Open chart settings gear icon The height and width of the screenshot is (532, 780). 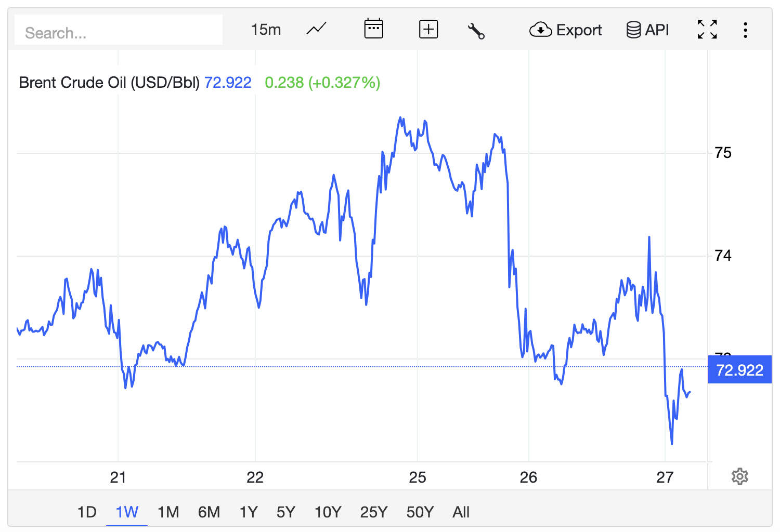pyautogui.click(x=739, y=476)
